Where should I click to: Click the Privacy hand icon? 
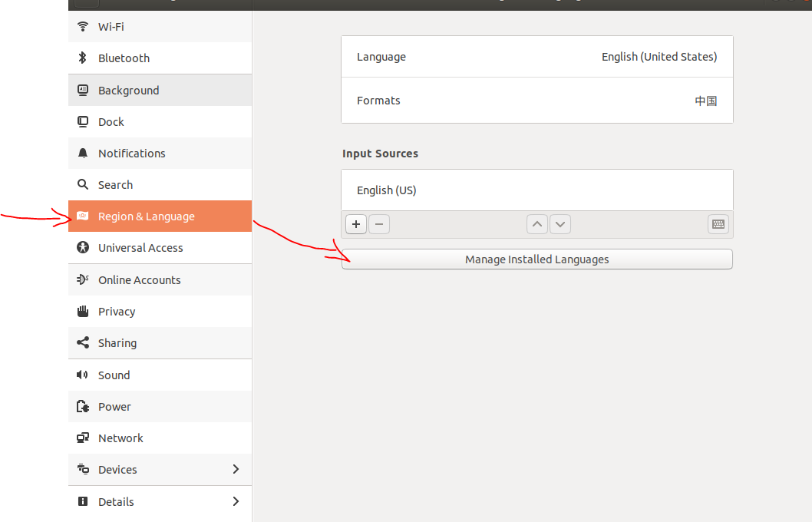coord(83,312)
